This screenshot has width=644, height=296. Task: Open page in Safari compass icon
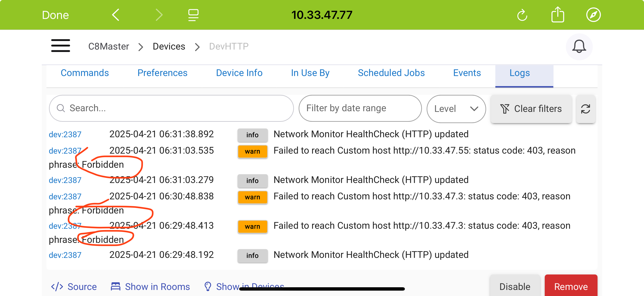tap(593, 15)
